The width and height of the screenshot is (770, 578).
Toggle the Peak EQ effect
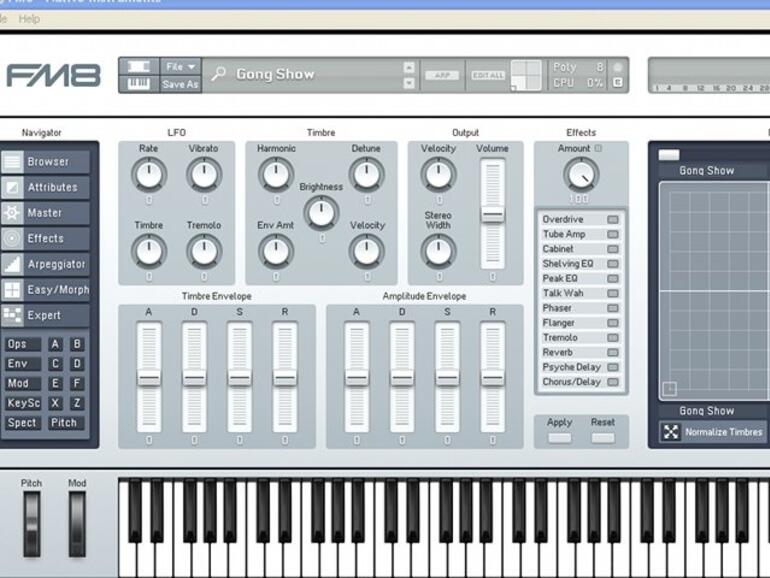(x=613, y=278)
